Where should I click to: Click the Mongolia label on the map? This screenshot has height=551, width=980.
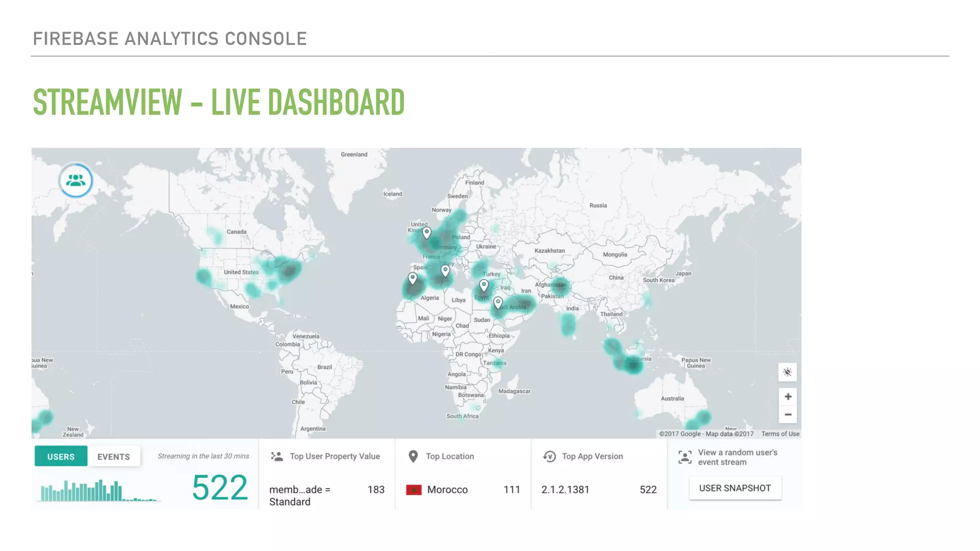click(615, 254)
